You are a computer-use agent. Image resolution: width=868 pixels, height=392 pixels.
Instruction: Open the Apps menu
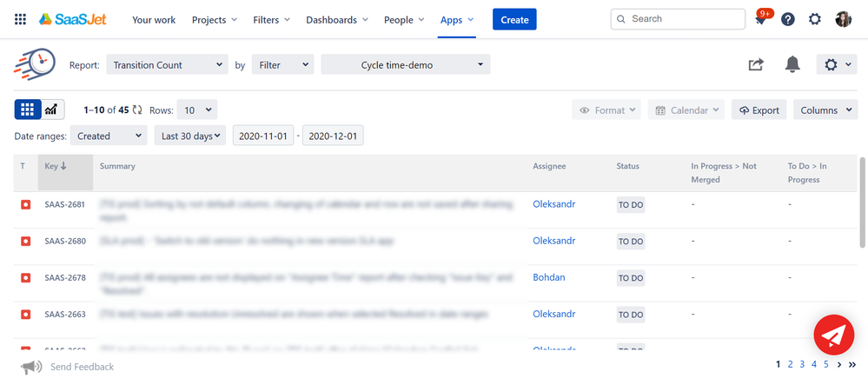[457, 20]
